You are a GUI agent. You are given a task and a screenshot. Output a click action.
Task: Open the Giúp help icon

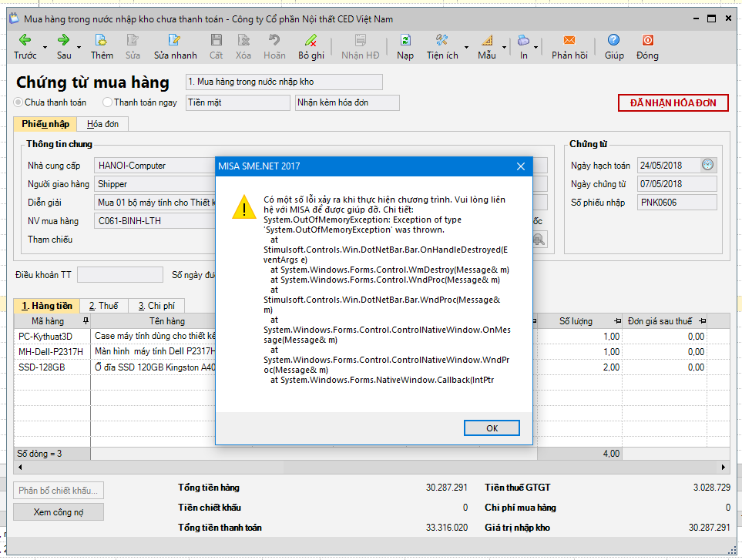614,40
